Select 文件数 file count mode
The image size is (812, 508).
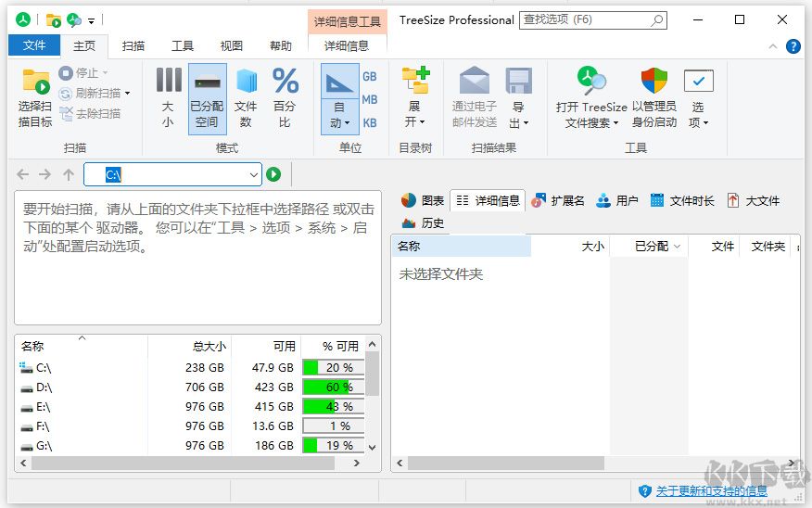pyautogui.click(x=246, y=98)
